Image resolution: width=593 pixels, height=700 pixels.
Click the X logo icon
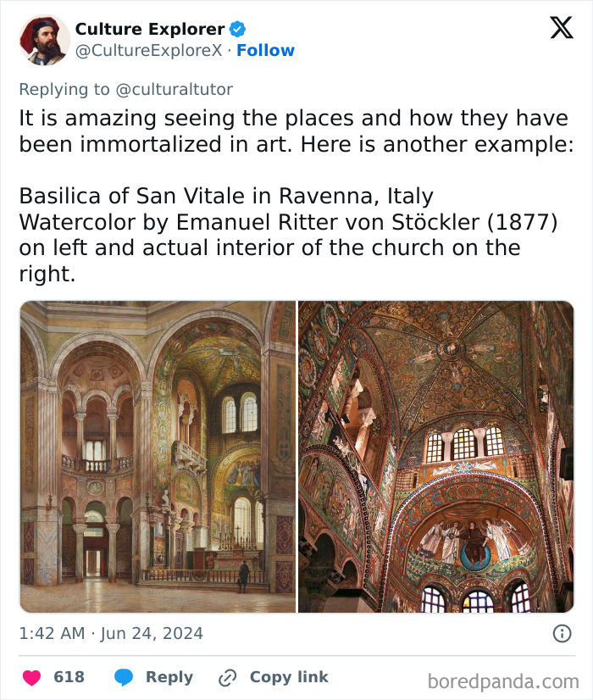[x=561, y=27]
